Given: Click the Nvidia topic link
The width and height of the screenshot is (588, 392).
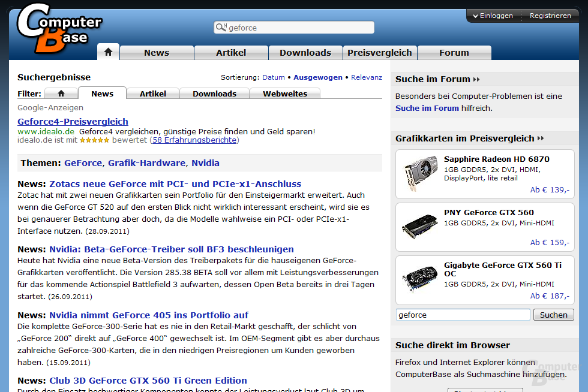Looking at the screenshot, I should point(205,163).
